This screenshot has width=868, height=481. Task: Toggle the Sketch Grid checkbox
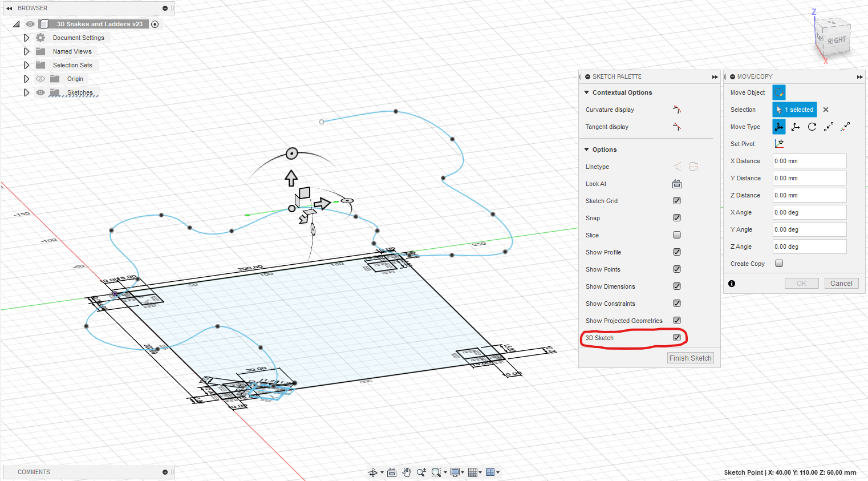coord(677,201)
